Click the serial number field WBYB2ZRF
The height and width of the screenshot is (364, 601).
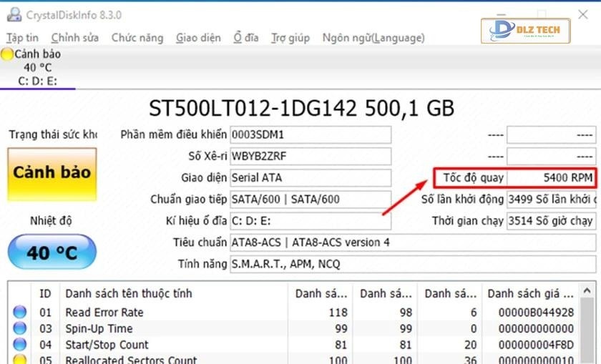[x=311, y=157]
